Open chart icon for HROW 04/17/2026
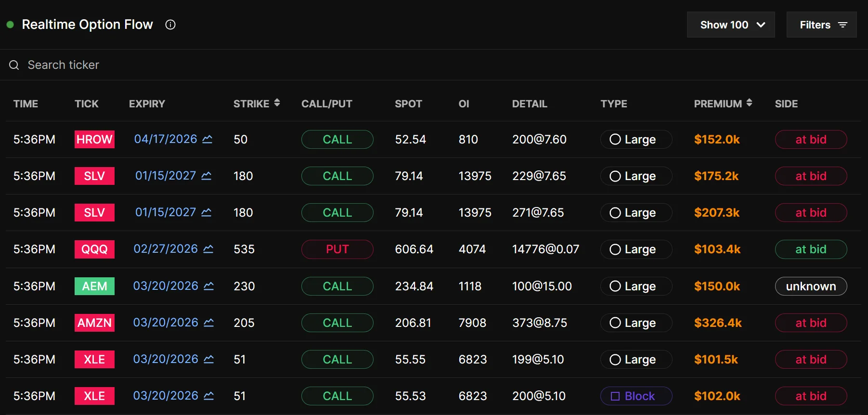The width and height of the screenshot is (868, 415). [207, 139]
